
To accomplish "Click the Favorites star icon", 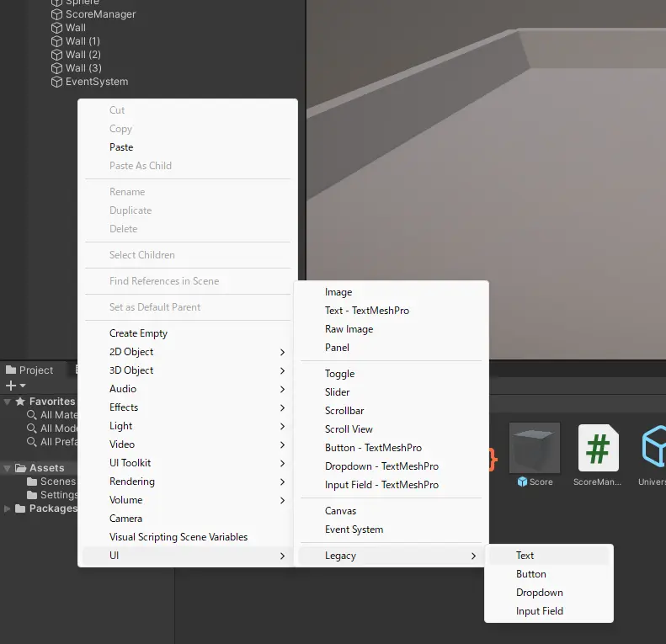I will (x=20, y=402).
